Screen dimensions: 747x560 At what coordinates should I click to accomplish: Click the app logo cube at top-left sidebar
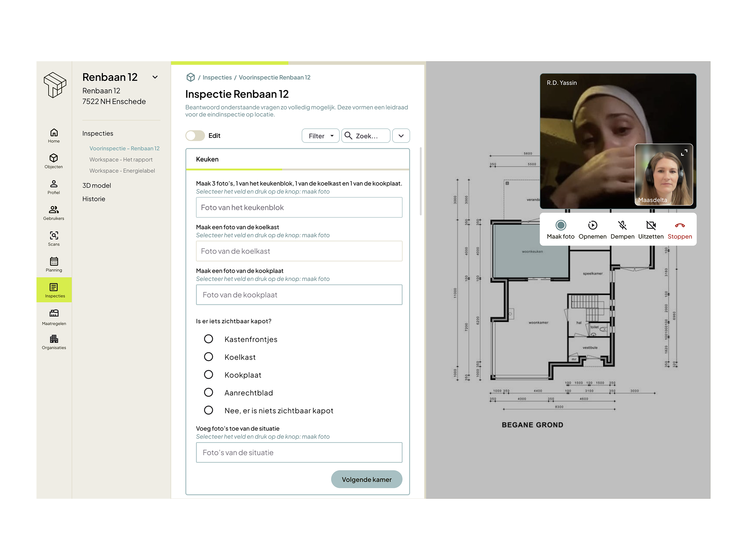[55, 85]
